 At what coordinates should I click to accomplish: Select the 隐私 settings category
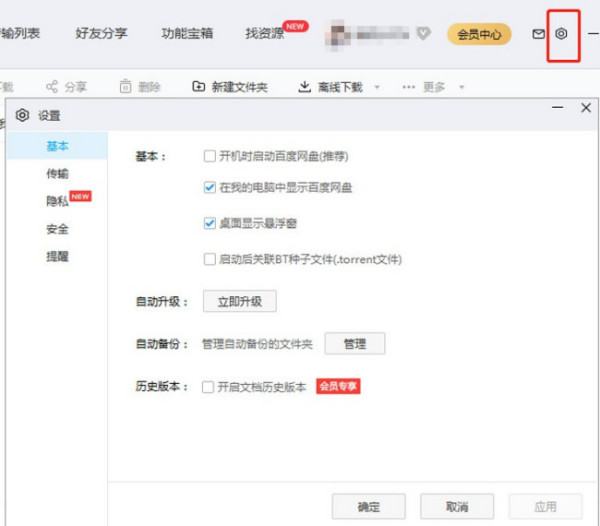tap(57, 201)
